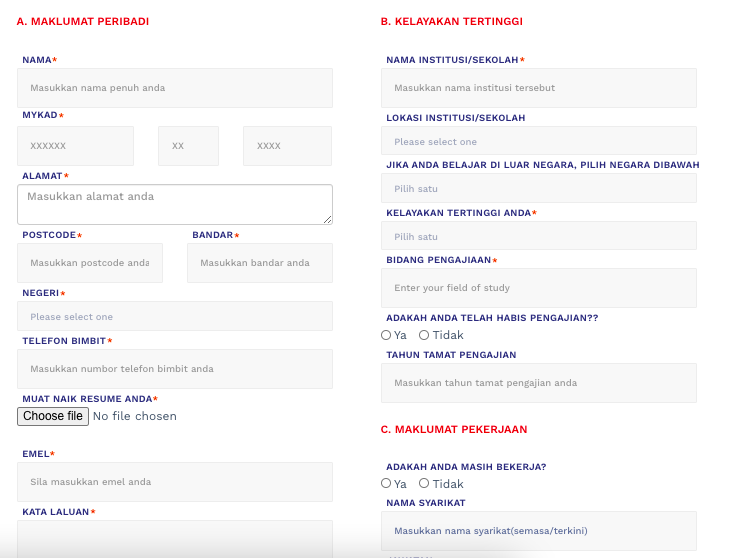735x558 pixels.
Task: Open the overseas study country dropdown
Action: [x=538, y=189]
